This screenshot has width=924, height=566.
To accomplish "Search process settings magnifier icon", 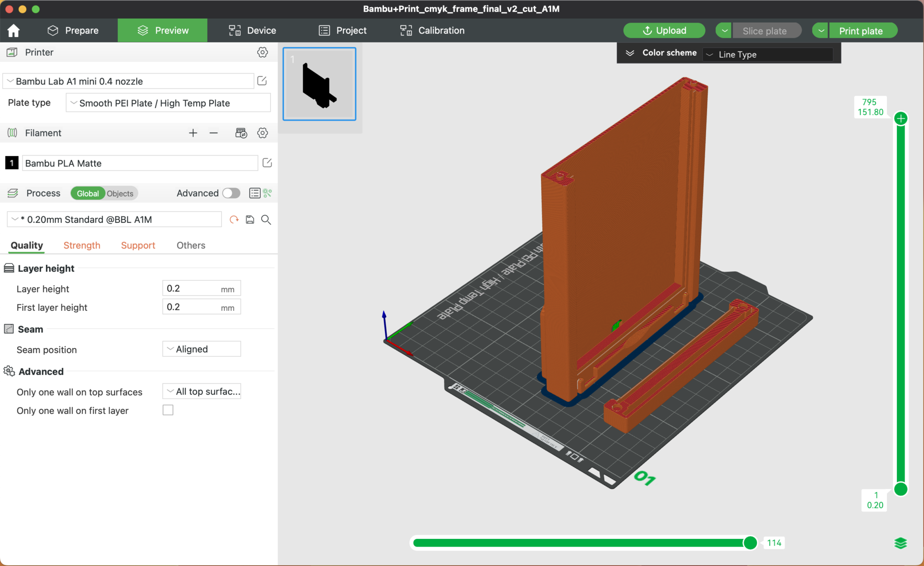I will pos(266,220).
